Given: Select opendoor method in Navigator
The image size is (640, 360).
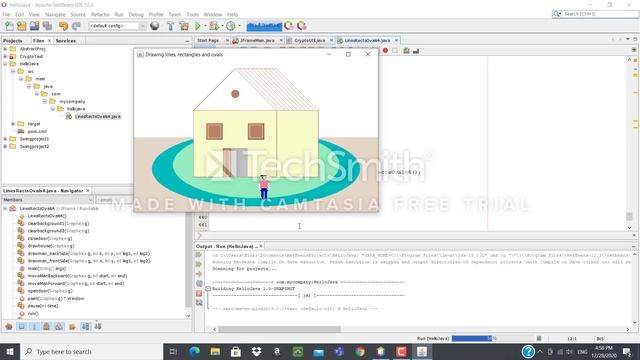Looking at the screenshot, I should (x=50, y=291).
